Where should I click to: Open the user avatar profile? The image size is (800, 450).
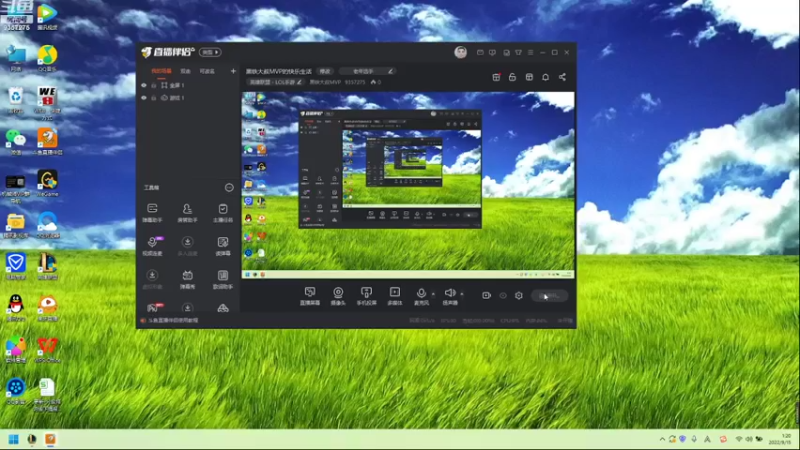460,52
